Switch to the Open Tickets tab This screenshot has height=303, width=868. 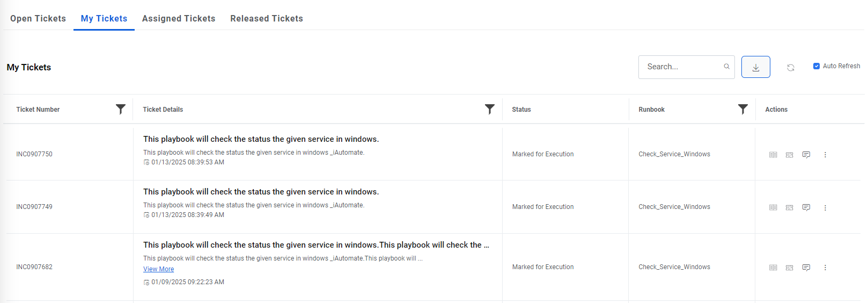tap(38, 18)
